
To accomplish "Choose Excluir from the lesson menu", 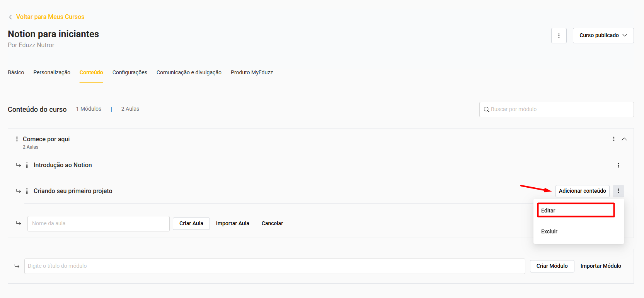I will 549,231.
